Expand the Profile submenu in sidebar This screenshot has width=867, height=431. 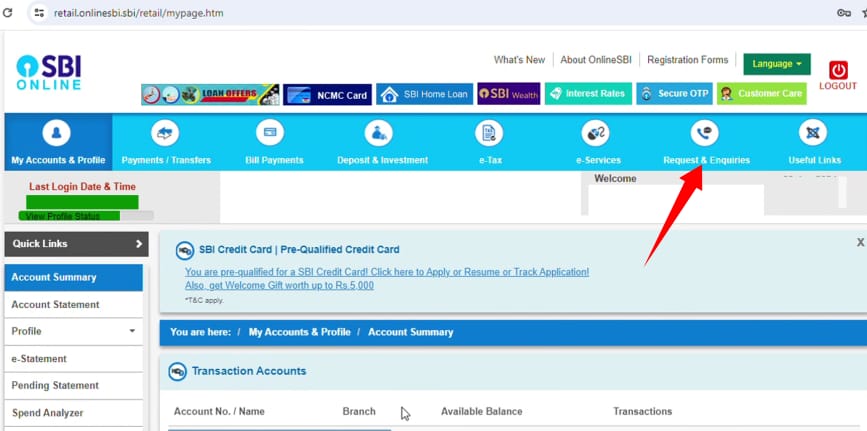(x=132, y=331)
